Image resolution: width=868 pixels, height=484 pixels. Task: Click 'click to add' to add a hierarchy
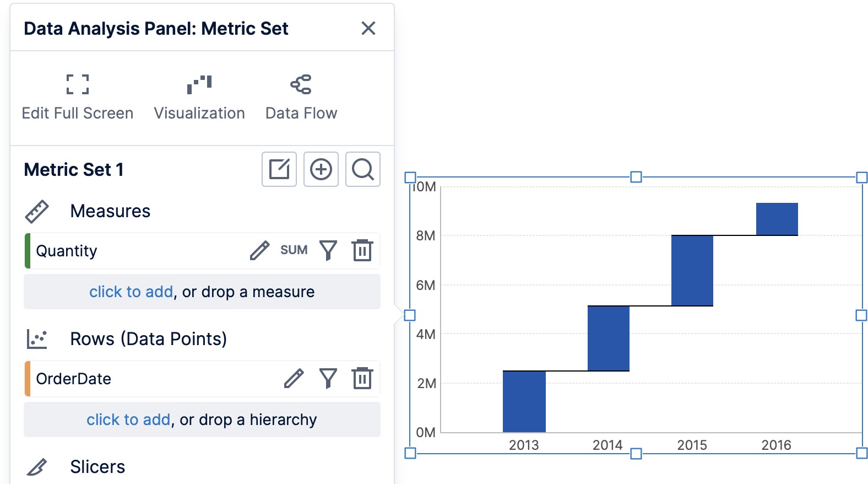pos(128,420)
